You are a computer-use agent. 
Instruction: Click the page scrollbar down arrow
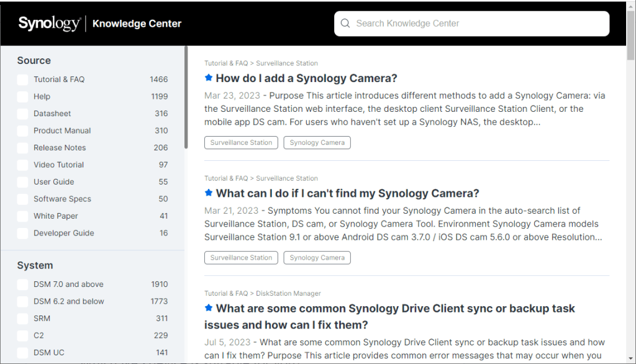coord(631,358)
